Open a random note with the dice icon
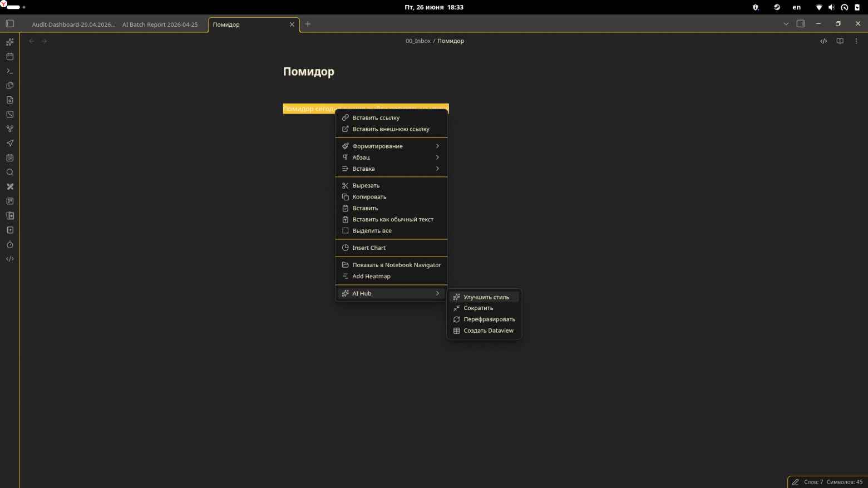 [9, 115]
